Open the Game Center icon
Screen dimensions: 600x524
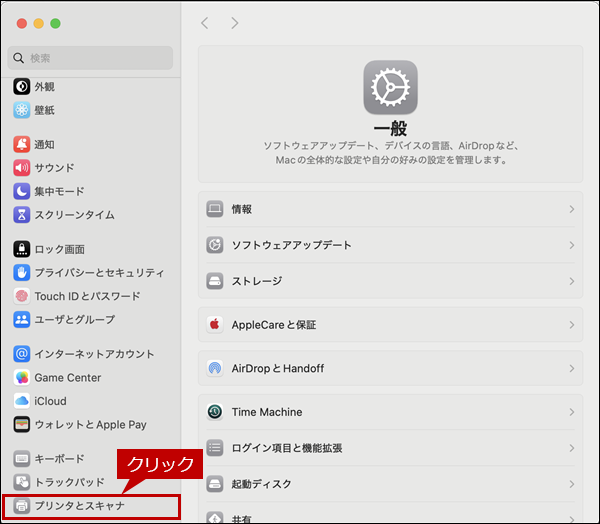(x=22, y=378)
